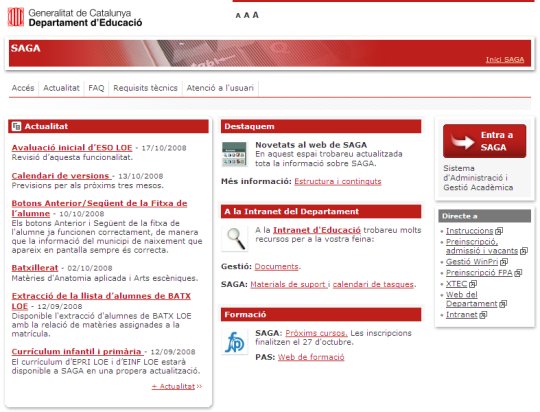Select the medium font size A

click(246, 16)
